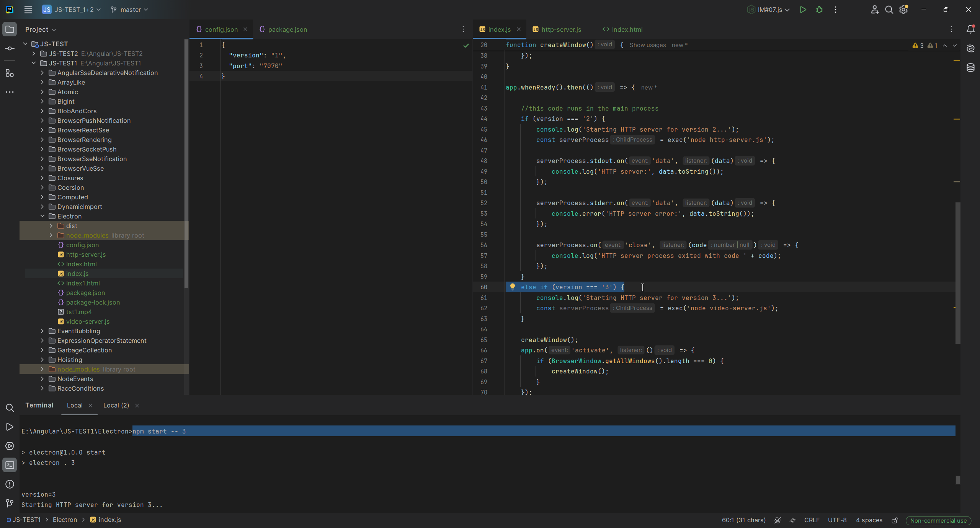Toggle the read-only lock in status bar

[x=895, y=520]
